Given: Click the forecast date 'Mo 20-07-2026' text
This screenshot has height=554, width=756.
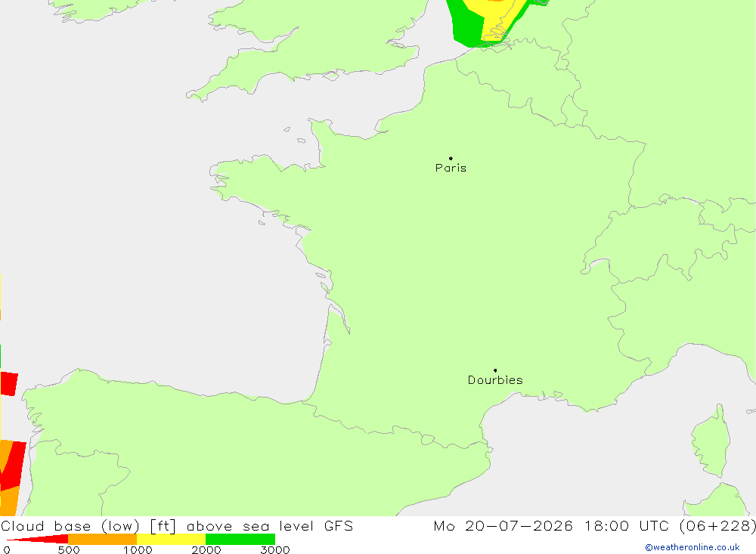Looking at the screenshot, I should click(503, 526).
